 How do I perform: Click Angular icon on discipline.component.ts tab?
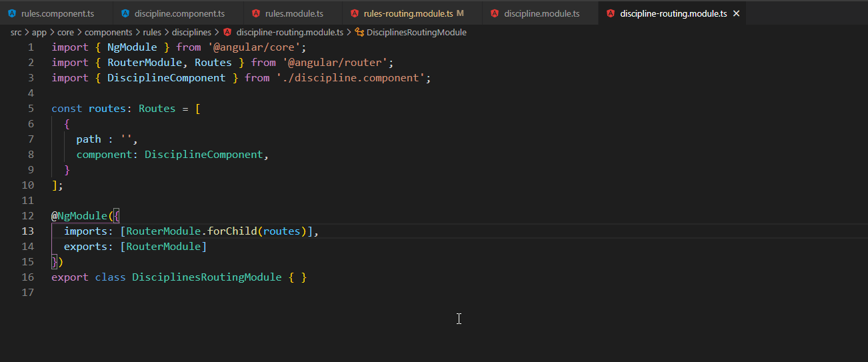pyautogui.click(x=125, y=13)
